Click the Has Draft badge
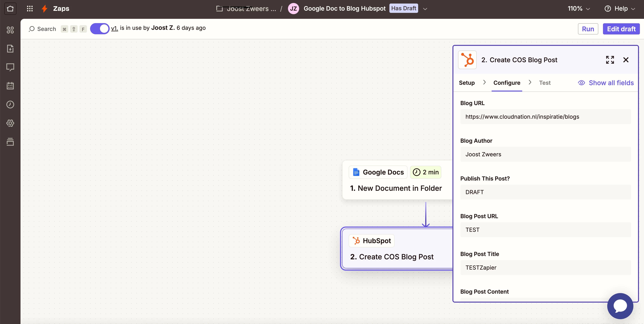The image size is (644, 324). [x=403, y=9]
